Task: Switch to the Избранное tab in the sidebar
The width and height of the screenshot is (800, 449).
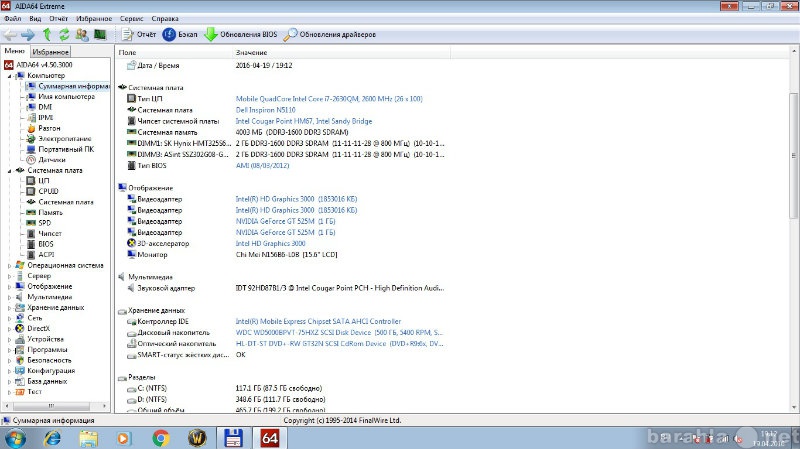Action: 50,52
